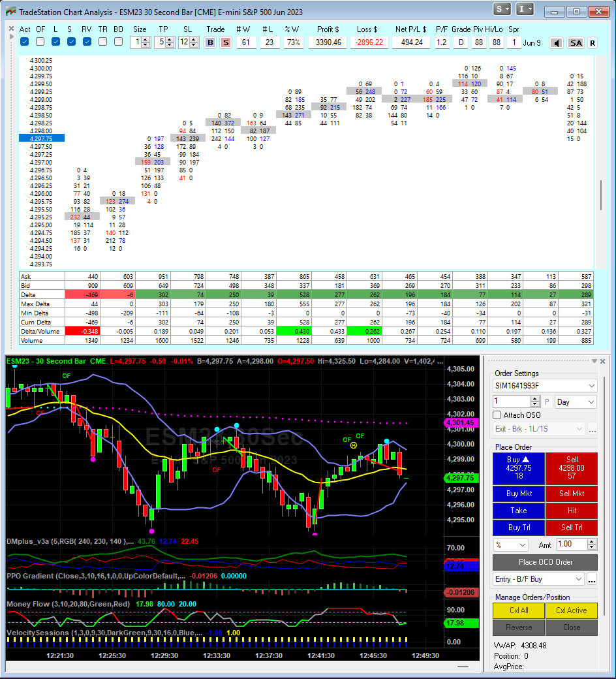Click the red Delta cell -469
Viewport: 616px width, 679px height.
[x=82, y=295]
